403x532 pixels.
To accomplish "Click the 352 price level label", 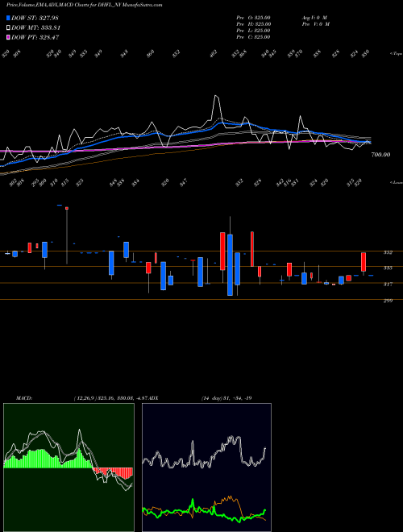I will (388, 252).
